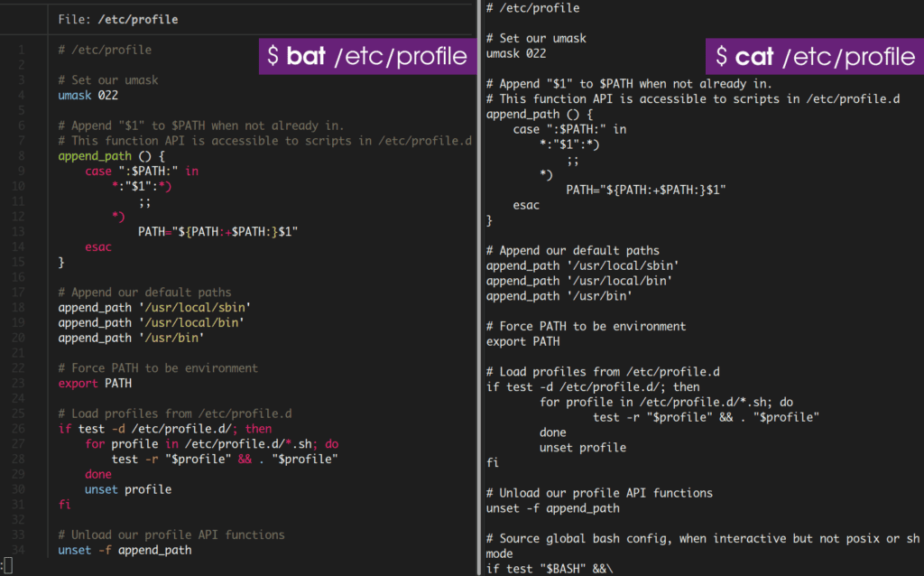Select 'append_path () {' in cat pane
The width and height of the screenshot is (924, 576).
pyautogui.click(x=540, y=115)
